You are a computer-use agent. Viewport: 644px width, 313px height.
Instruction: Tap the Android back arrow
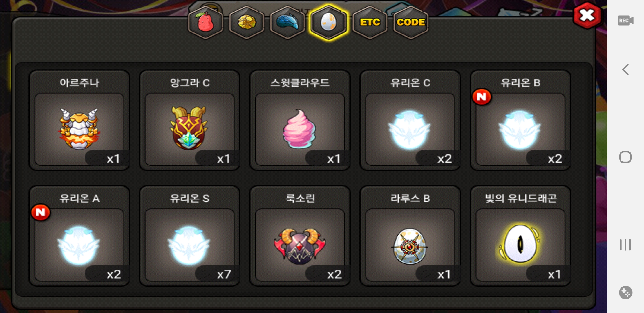pos(625,70)
